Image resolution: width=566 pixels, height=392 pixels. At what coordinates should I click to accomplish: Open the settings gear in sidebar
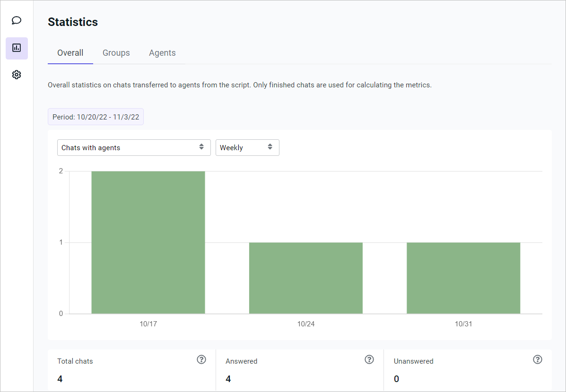point(17,75)
